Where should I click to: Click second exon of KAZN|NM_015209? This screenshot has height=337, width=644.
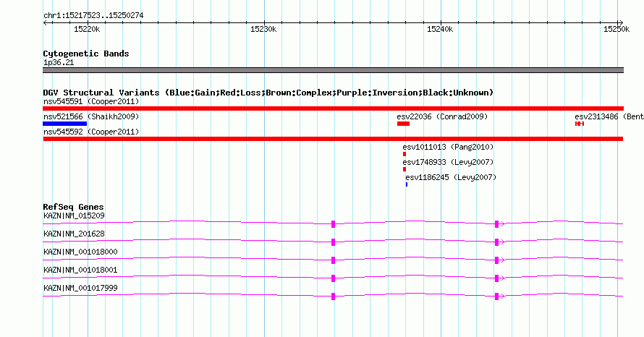pyautogui.click(x=496, y=224)
